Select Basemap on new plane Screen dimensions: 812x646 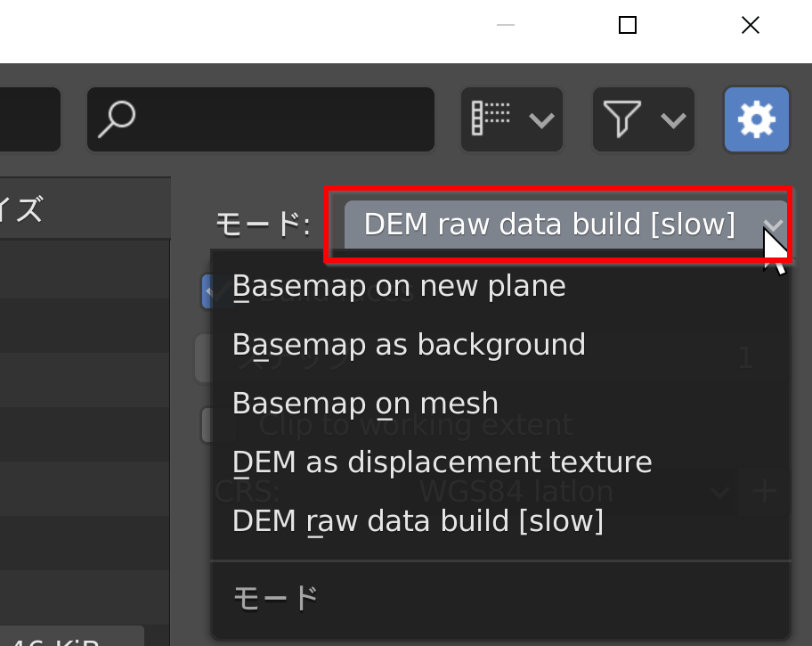pos(399,286)
